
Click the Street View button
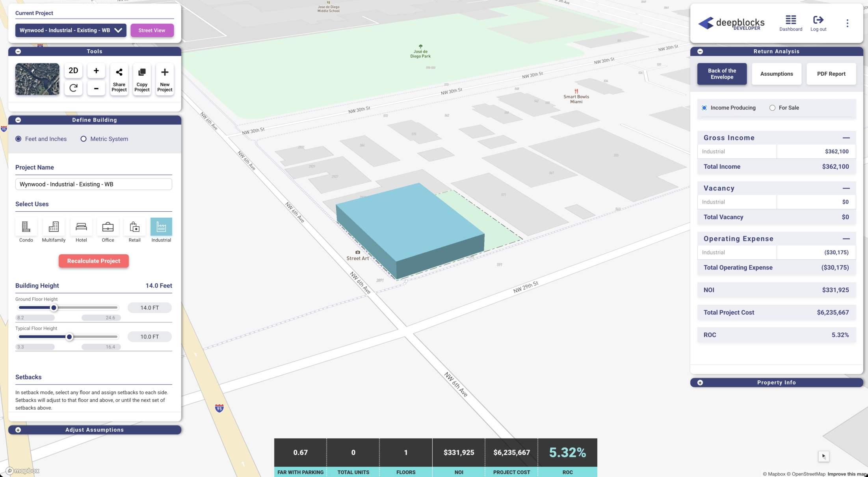(x=152, y=30)
